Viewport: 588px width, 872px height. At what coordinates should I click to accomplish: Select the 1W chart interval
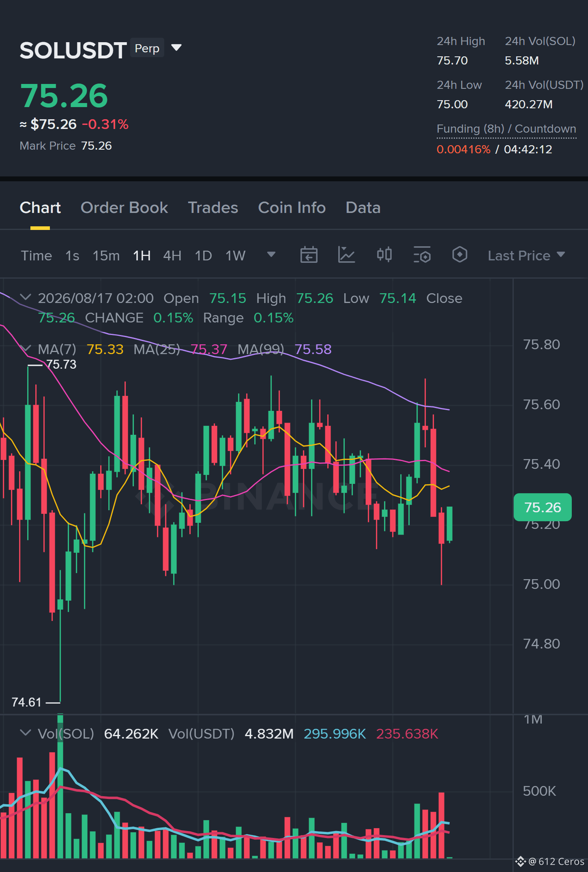tap(235, 256)
